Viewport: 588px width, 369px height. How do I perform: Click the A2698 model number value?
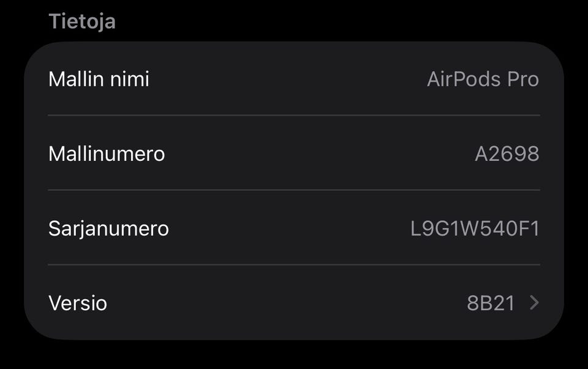click(507, 154)
